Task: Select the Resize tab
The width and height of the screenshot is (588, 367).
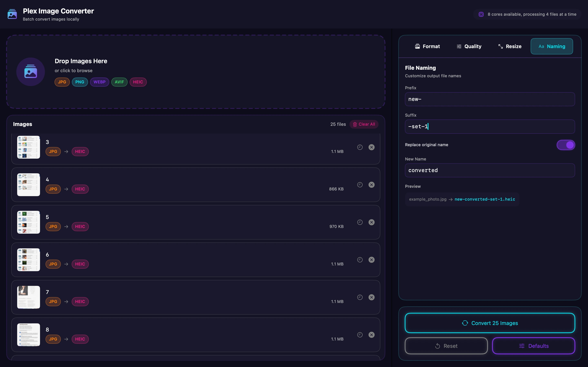Action: [x=510, y=46]
